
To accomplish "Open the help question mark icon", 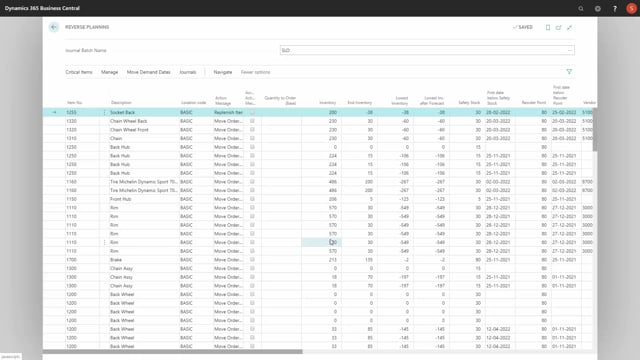I will (x=615, y=8).
